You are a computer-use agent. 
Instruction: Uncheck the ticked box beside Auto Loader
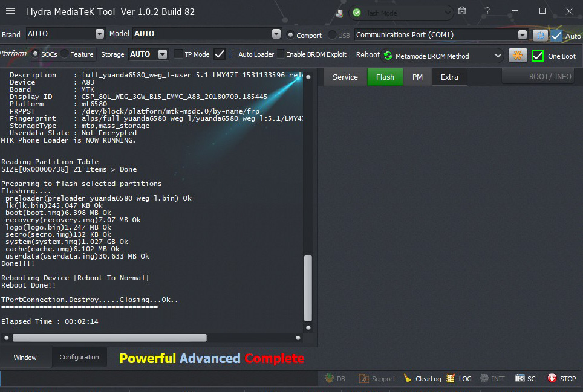pyautogui.click(x=220, y=54)
